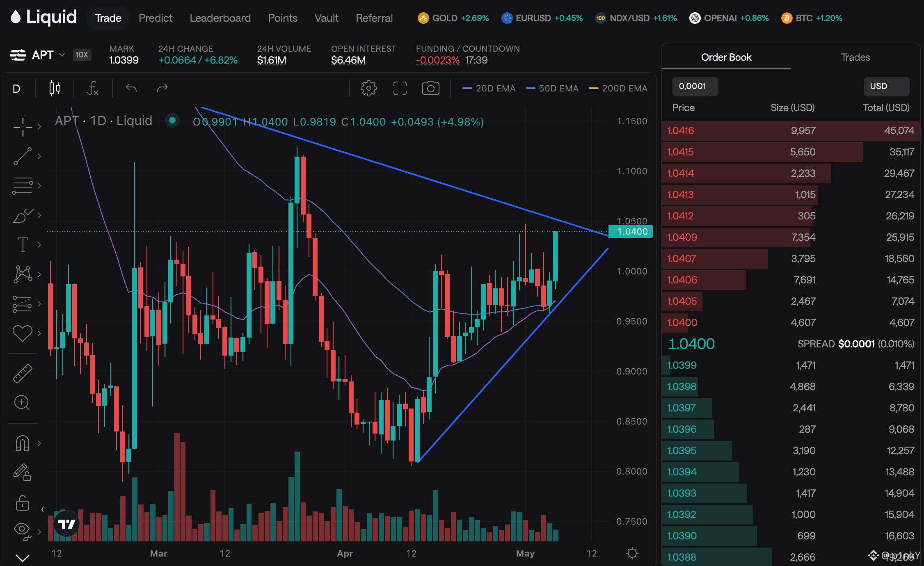Open candlestick chart type selector
The width and height of the screenshot is (924, 566).
pos(55,88)
